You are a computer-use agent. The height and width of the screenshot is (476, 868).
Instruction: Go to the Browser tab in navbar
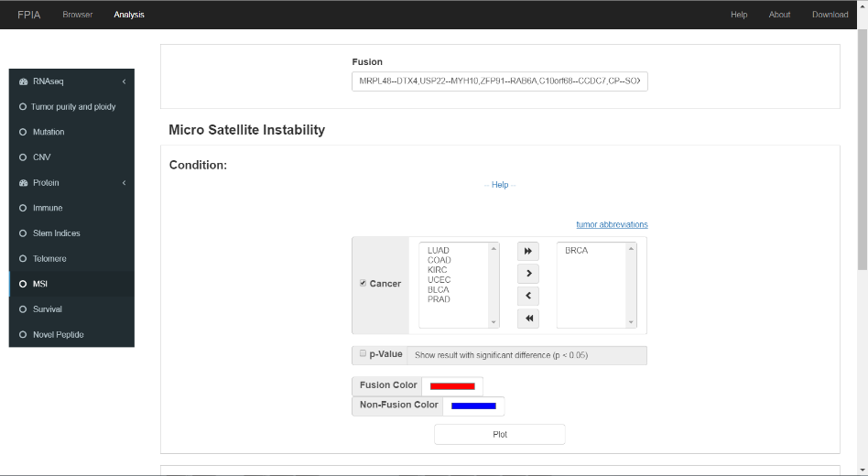(78, 15)
